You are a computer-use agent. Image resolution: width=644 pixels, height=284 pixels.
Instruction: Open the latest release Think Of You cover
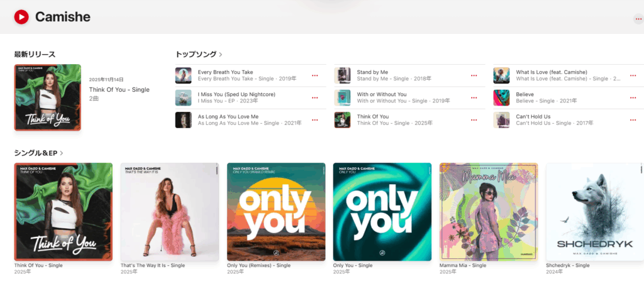[x=48, y=97]
